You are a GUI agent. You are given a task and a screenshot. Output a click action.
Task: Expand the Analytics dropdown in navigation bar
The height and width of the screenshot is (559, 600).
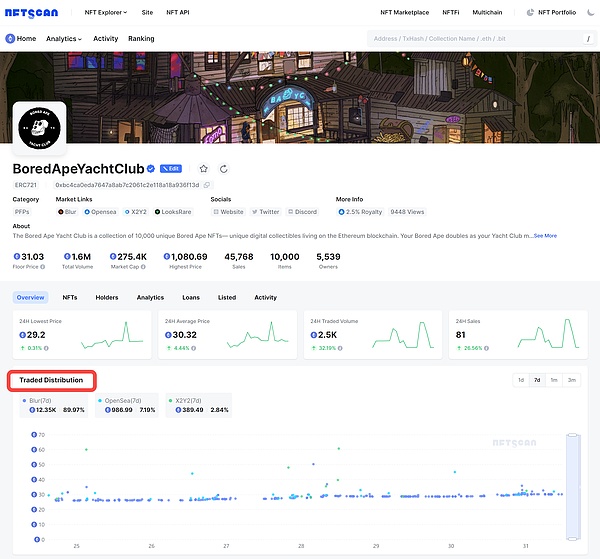[64, 39]
